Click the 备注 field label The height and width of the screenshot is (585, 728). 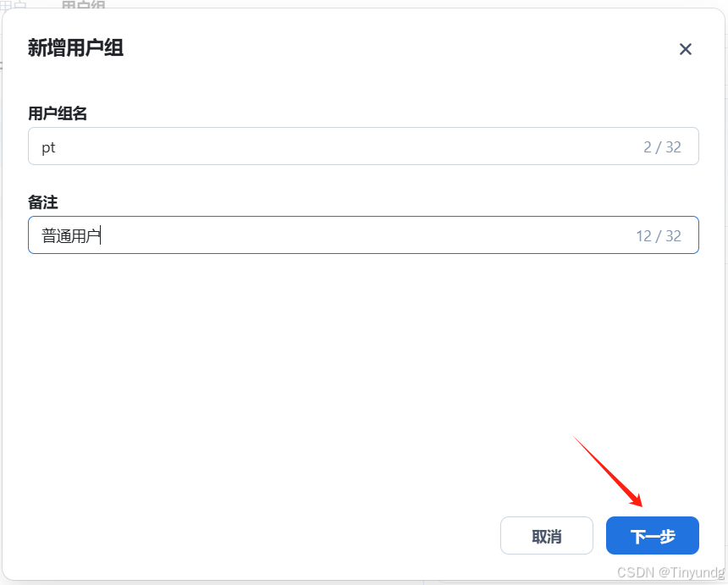click(x=44, y=202)
